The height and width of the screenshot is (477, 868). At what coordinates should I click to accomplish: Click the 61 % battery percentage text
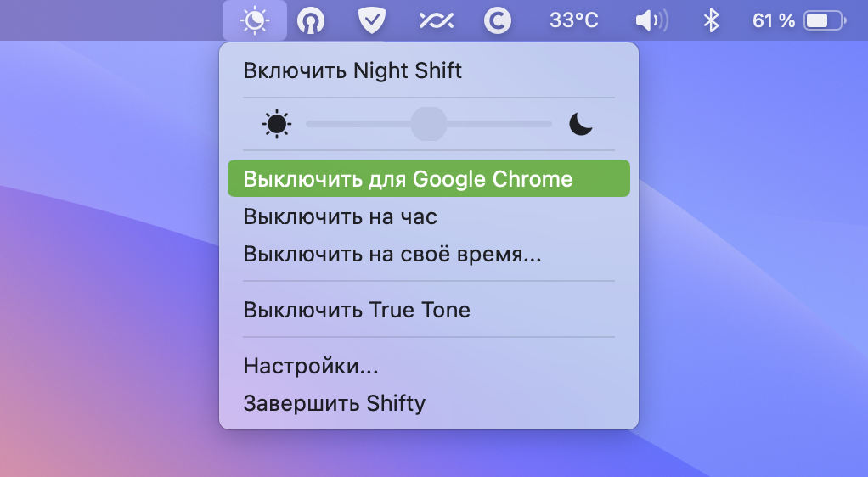[x=774, y=21]
